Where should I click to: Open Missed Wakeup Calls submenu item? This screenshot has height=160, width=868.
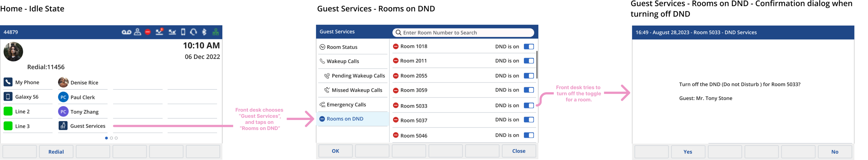357,90
